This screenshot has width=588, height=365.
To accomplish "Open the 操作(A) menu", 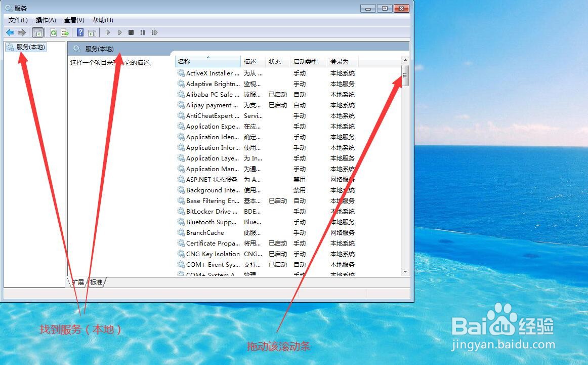I will [x=46, y=20].
